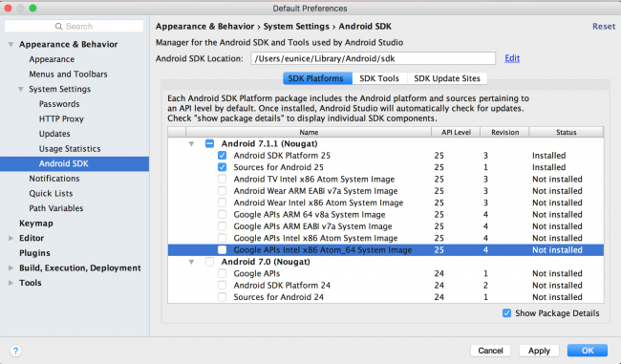Click the search magnifier icon
Image resolution: width=621 pixels, height=364 pixels.
pos(58,27)
